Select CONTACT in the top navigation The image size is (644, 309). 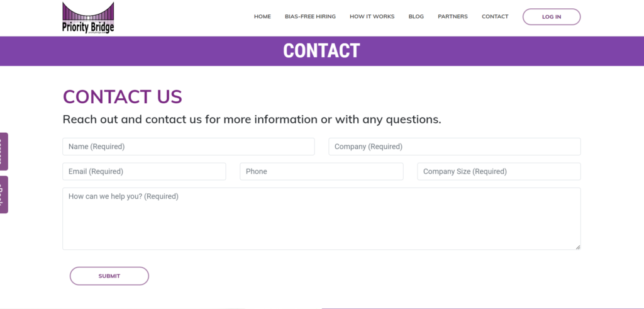click(495, 17)
